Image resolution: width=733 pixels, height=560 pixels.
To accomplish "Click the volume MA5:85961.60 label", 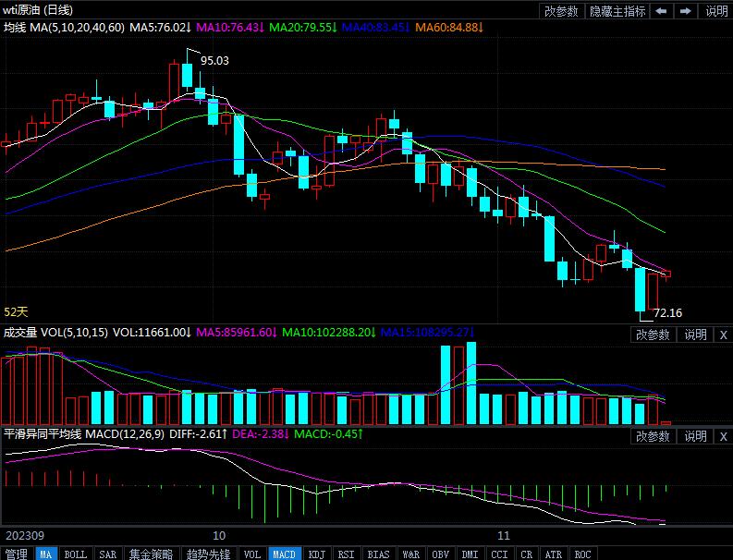I will pyautogui.click(x=237, y=333).
